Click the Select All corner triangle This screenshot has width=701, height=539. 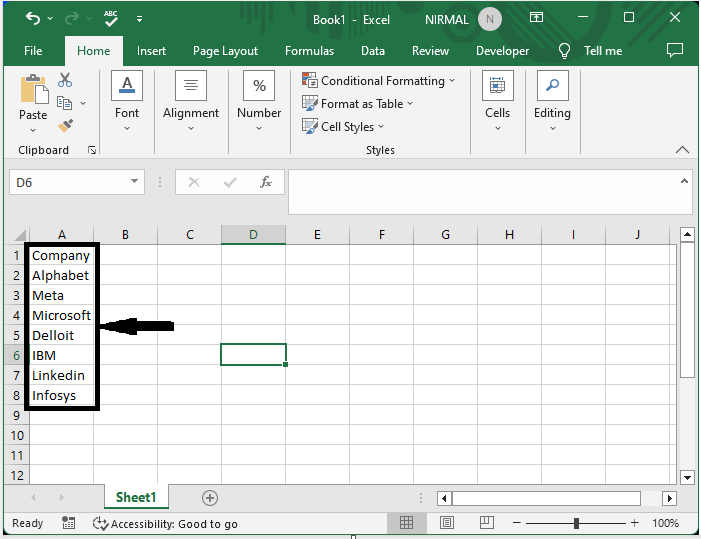pos(20,235)
